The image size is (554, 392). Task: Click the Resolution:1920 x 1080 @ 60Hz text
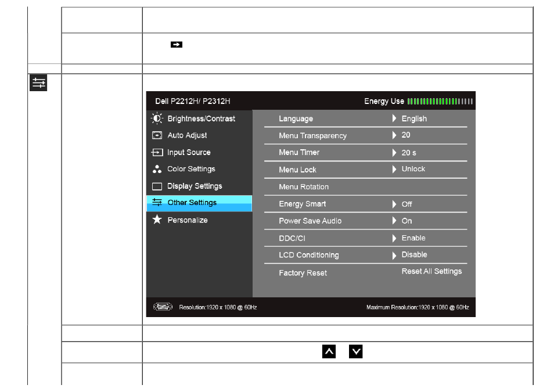coord(218,307)
